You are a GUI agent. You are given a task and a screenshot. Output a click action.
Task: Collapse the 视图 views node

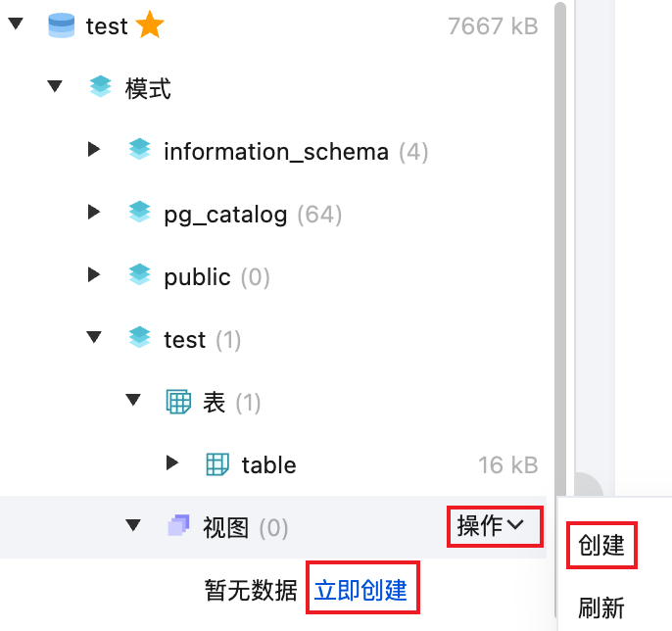pos(133,527)
